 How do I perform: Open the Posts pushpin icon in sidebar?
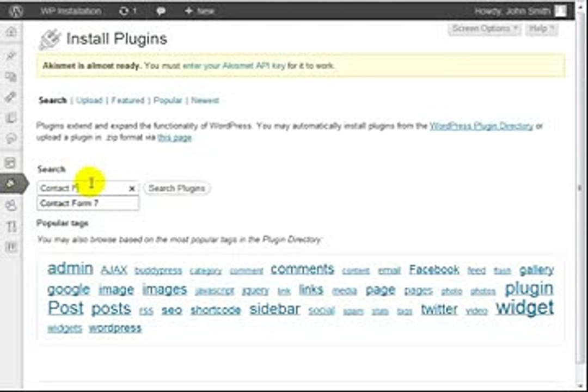11,56
